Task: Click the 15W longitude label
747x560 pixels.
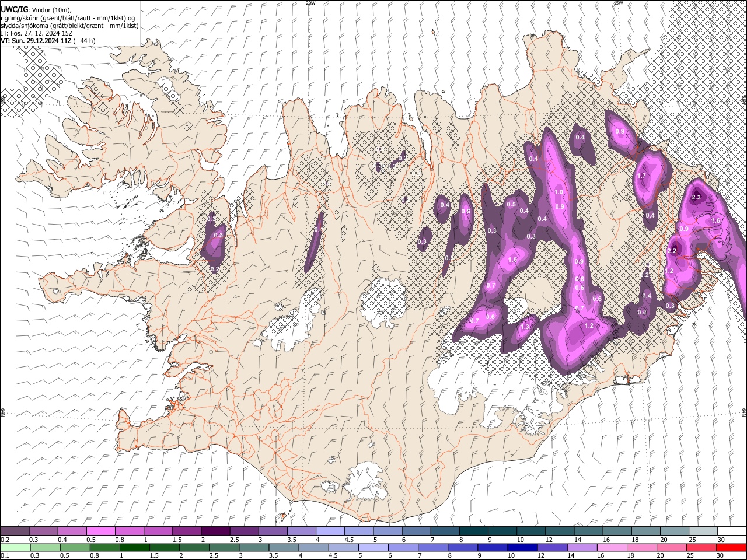Action: [x=618, y=3]
